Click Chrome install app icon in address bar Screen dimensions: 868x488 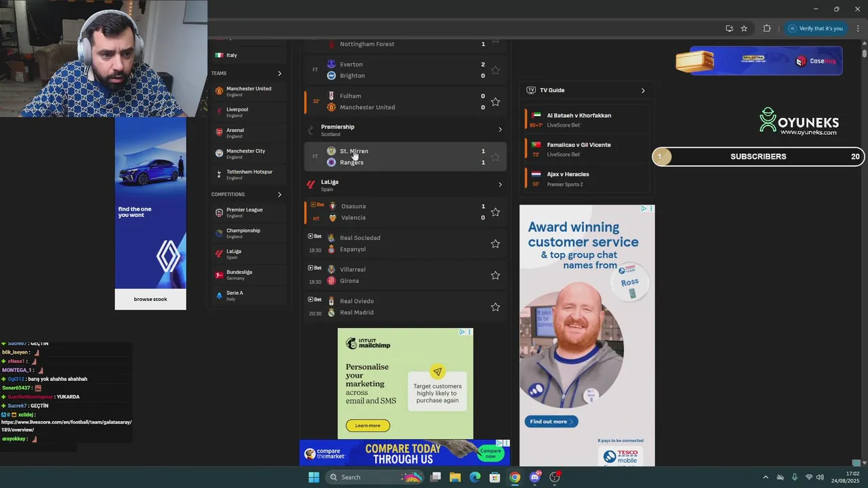point(729,28)
